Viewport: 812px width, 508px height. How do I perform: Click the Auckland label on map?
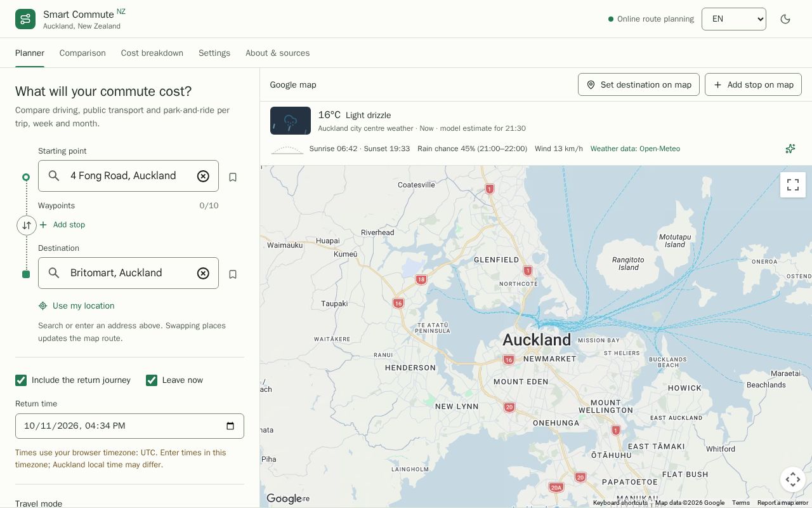pos(537,340)
